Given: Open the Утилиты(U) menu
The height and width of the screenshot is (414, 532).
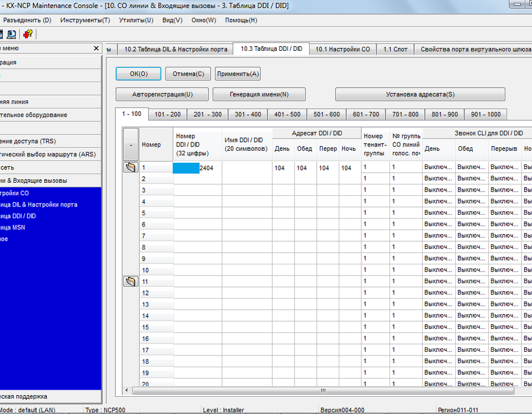Looking at the screenshot, I should tap(136, 20).
